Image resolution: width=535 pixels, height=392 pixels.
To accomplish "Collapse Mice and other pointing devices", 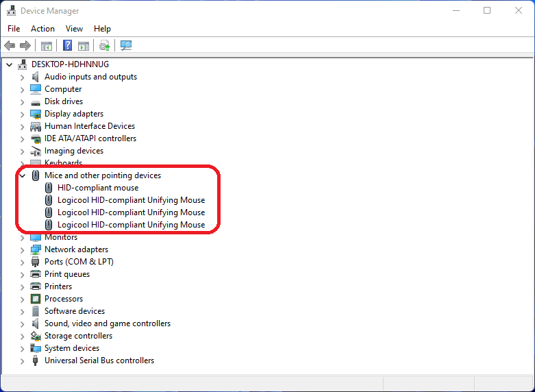I will point(23,176).
